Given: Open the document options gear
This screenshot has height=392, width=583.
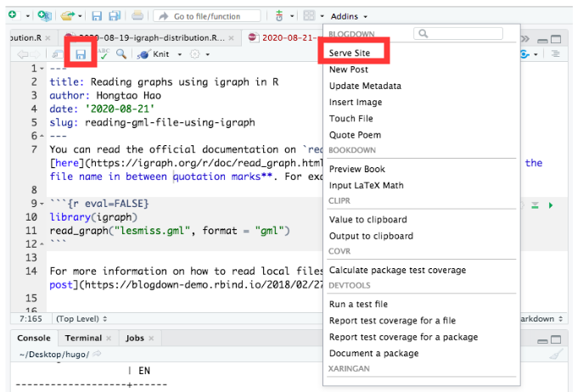Looking at the screenshot, I should click(x=195, y=54).
